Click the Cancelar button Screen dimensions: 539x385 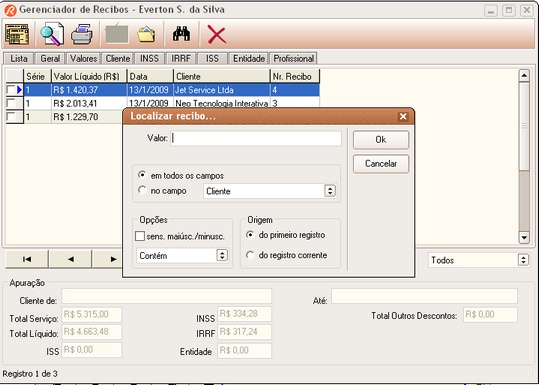[381, 164]
